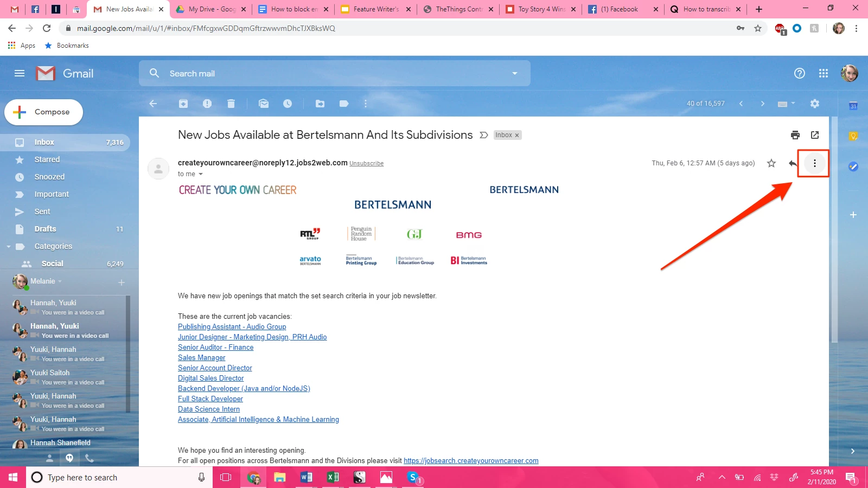The image size is (868, 488).
Task: Open Google apps grid
Action: click(824, 73)
